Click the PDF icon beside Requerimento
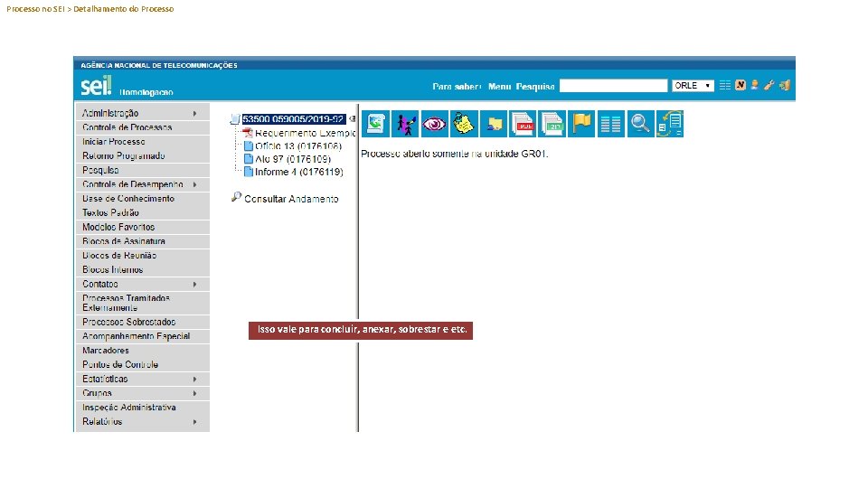 (248, 133)
